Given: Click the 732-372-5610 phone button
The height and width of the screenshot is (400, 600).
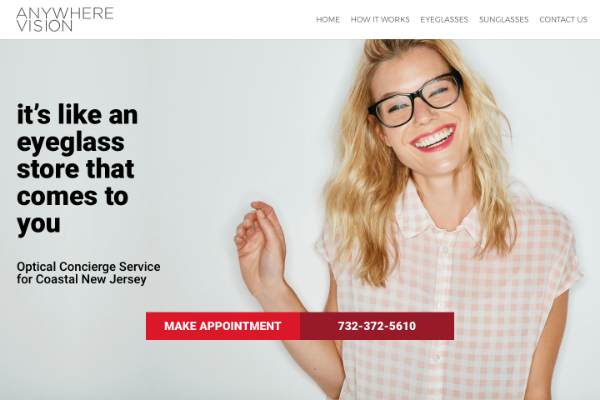Looking at the screenshot, I should (x=377, y=326).
